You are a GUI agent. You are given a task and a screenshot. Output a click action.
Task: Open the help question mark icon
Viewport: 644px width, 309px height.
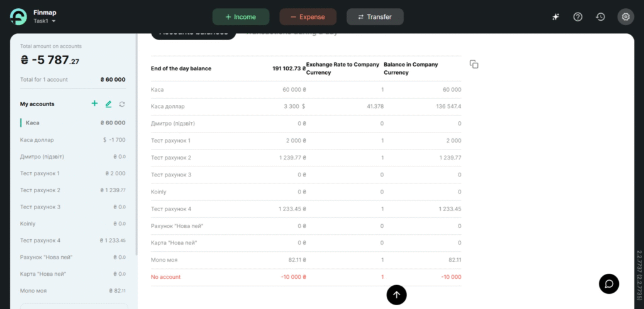(578, 17)
